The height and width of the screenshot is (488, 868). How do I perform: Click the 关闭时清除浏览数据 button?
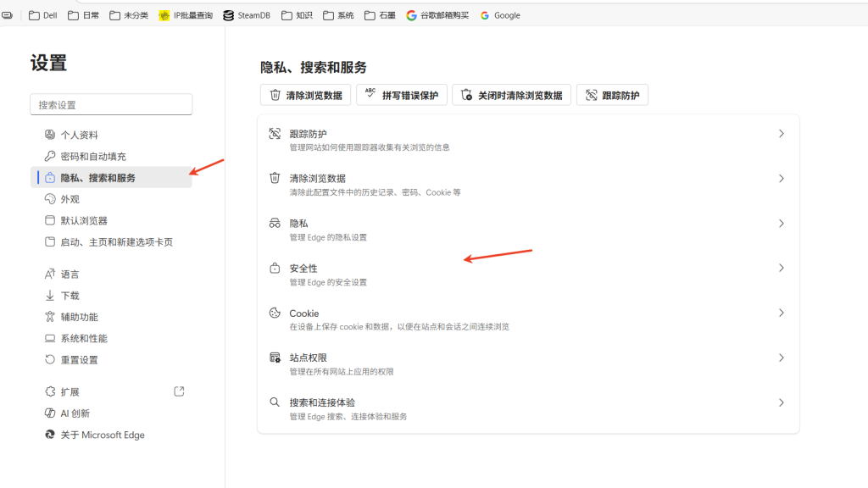point(511,95)
